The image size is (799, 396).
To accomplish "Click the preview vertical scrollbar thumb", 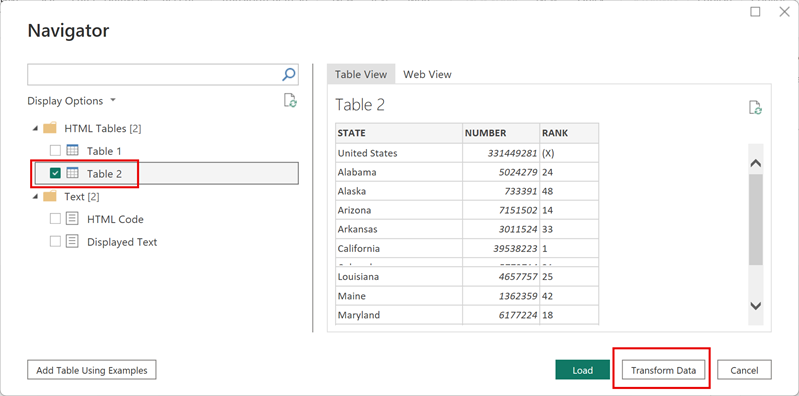I will (x=756, y=219).
